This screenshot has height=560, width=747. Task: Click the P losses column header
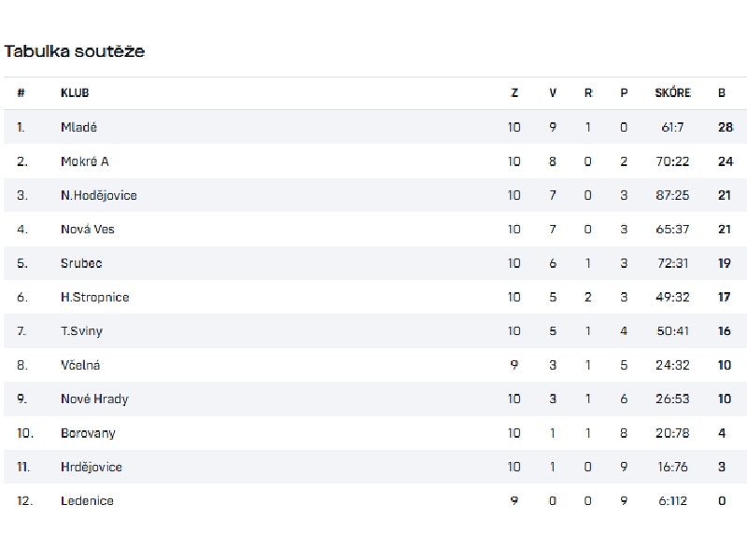pos(624,93)
